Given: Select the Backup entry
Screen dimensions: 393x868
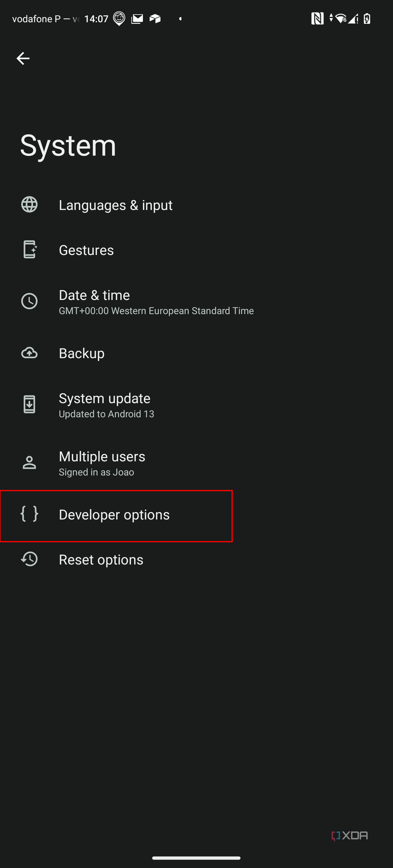Looking at the screenshot, I should click(82, 354).
